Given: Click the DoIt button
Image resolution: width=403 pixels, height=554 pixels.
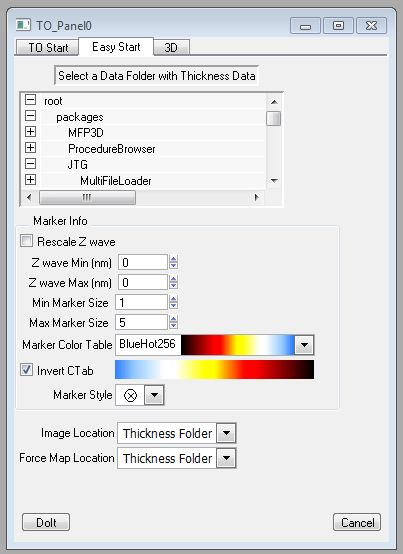Looking at the screenshot, I should click(46, 522).
